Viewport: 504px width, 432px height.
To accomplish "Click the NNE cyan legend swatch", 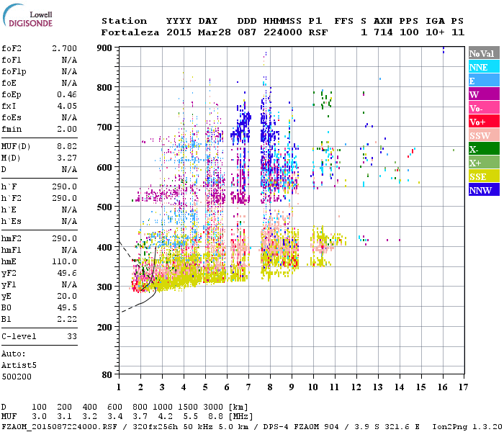I will 483,67.
